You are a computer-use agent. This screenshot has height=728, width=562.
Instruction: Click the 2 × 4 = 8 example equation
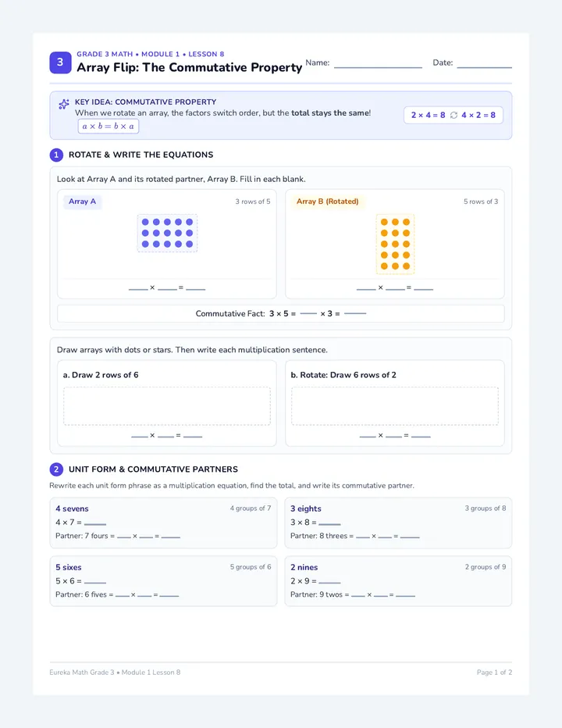pos(428,115)
